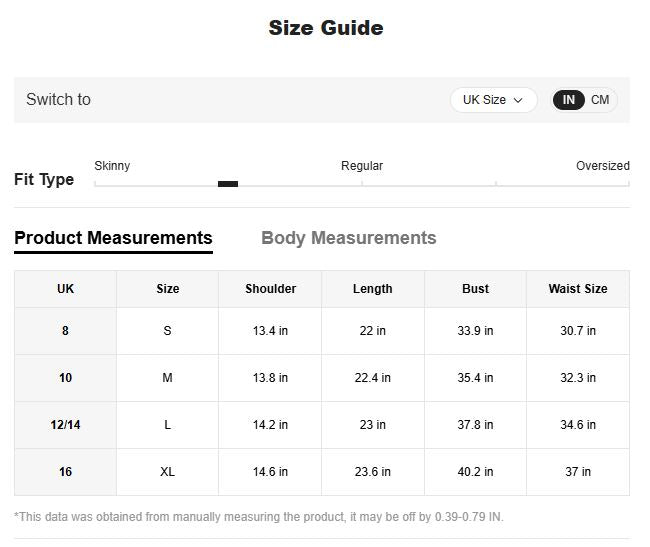Image resolution: width=650 pixels, height=547 pixels.
Task: Click the chevron arrow in UK Size selector
Action: (518, 101)
